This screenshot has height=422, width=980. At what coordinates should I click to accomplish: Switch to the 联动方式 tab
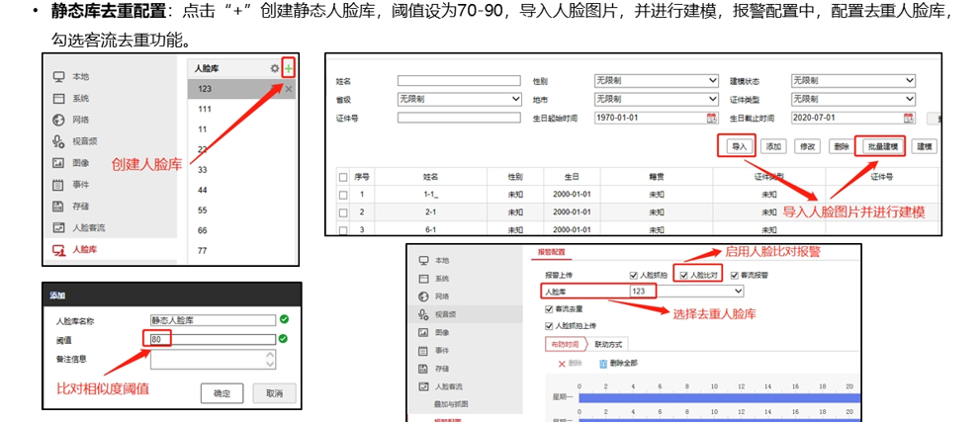607,344
